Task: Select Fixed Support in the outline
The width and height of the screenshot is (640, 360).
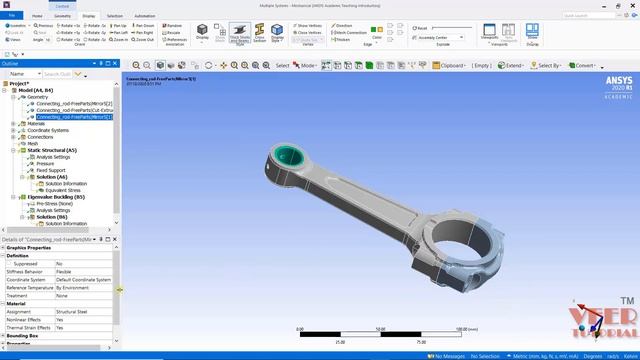Action: [51, 170]
